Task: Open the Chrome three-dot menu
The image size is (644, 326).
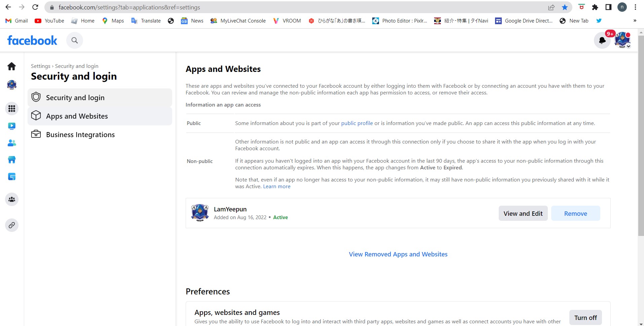Action: [635, 7]
